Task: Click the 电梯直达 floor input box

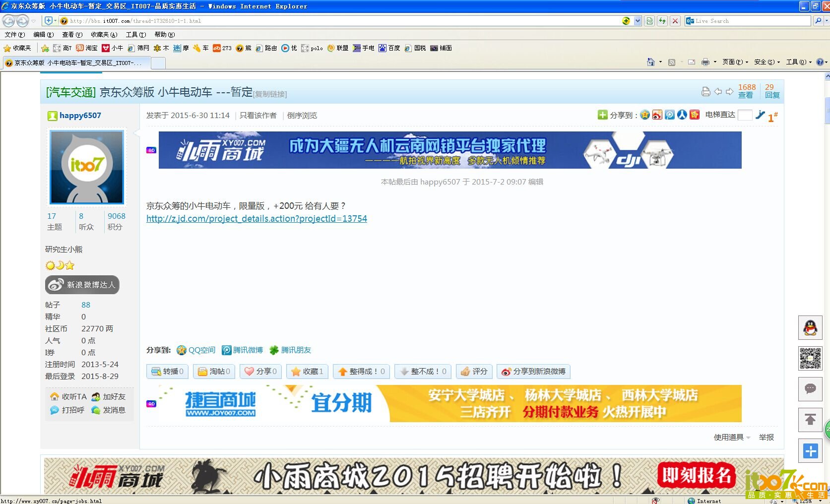Action: click(745, 115)
